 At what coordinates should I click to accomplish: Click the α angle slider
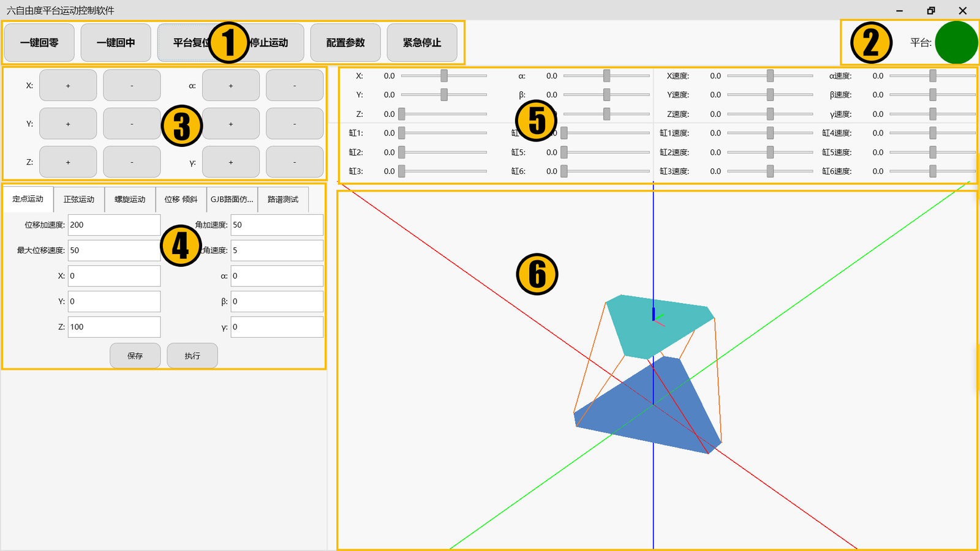point(606,76)
